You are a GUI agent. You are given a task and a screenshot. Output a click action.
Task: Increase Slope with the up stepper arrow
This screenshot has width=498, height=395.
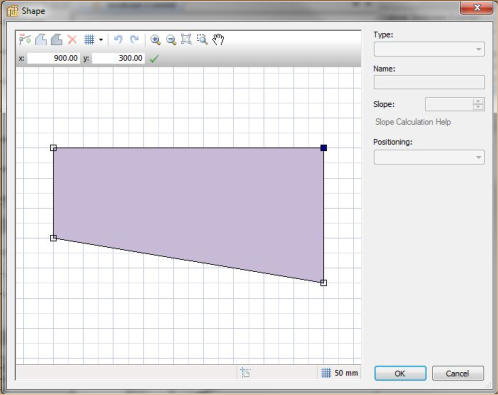pyautogui.click(x=478, y=101)
